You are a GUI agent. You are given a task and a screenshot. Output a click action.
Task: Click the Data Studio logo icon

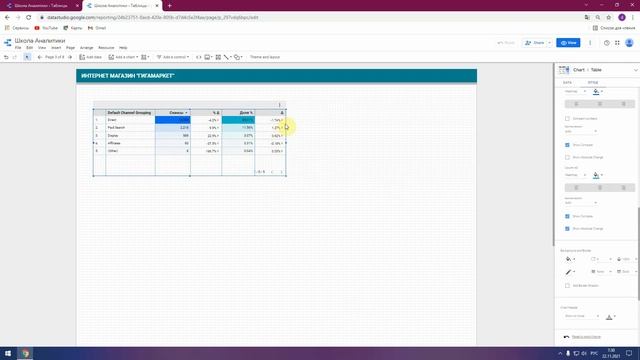[7, 43]
